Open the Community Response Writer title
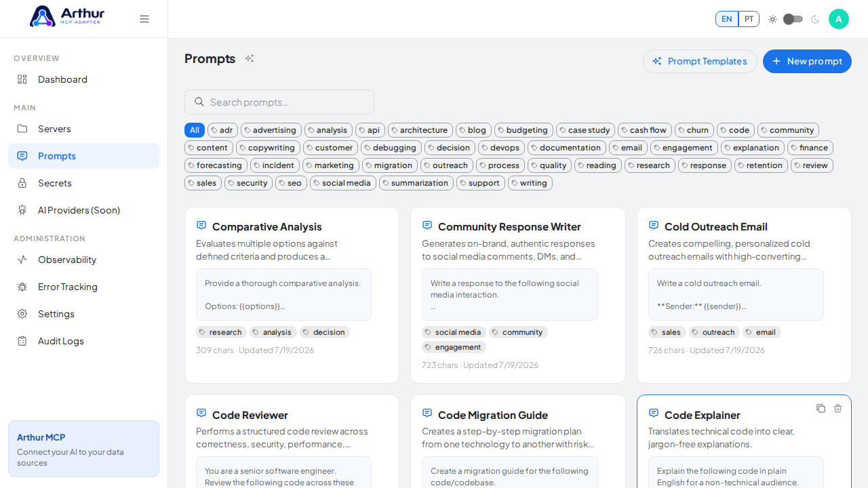868x488 pixels. coord(509,226)
